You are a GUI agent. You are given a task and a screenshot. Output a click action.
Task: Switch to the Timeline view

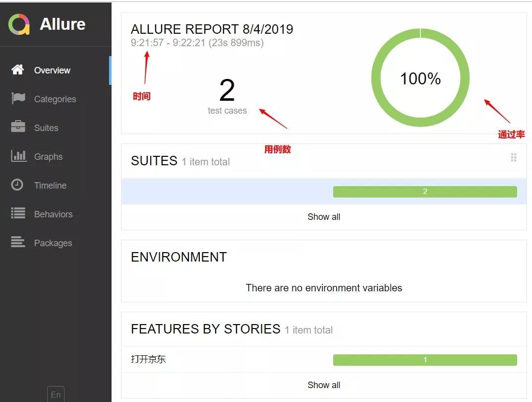(56, 186)
